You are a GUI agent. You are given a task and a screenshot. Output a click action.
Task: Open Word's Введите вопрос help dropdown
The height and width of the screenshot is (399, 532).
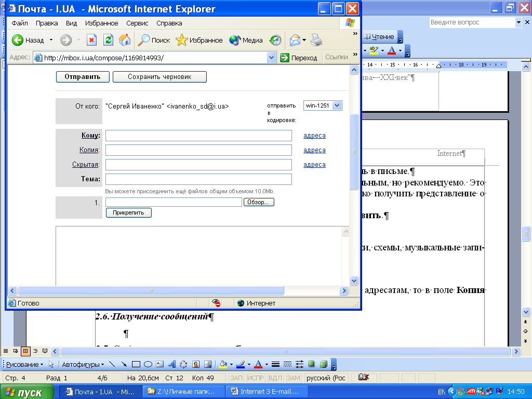[x=518, y=22]
